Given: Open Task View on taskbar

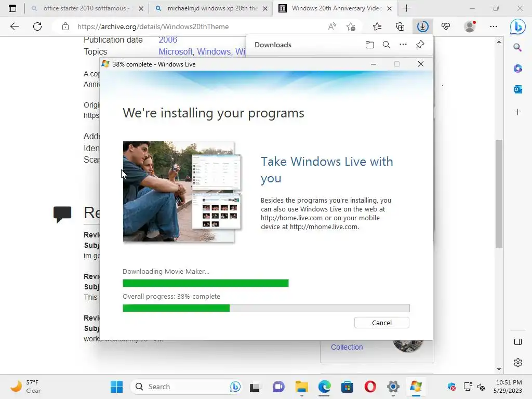Looking at the screenshot, I should (x=255, y=387).
